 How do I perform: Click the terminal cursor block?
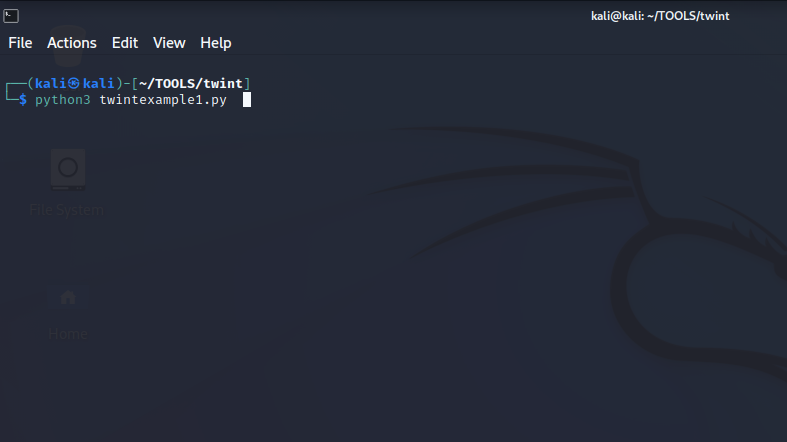pyautogui.click(x=247, y=100)
